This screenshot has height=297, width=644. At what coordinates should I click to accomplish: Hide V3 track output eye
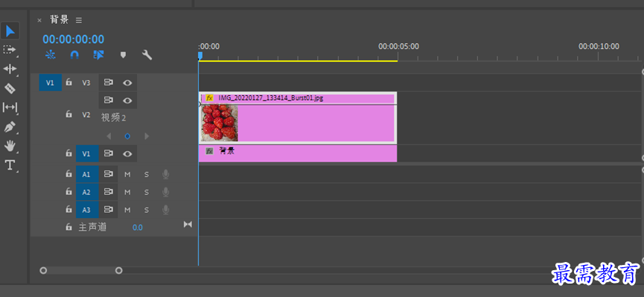128,83
